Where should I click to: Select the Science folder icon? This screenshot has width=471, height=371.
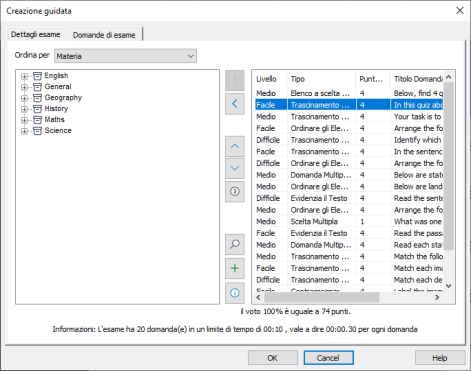pos(37,131)
